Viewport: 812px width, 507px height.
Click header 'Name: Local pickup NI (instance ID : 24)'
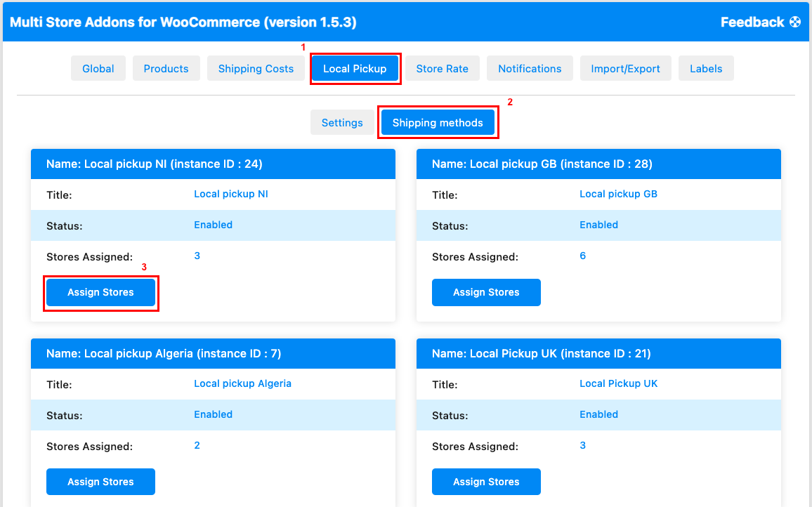pyautogui.click(x=213, y=164)
